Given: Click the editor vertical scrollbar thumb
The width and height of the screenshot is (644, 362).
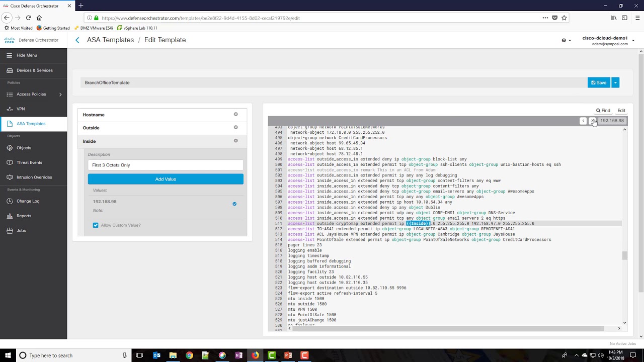Looking at the screenshot, I should pyautogui.click(x=625, y=255).
